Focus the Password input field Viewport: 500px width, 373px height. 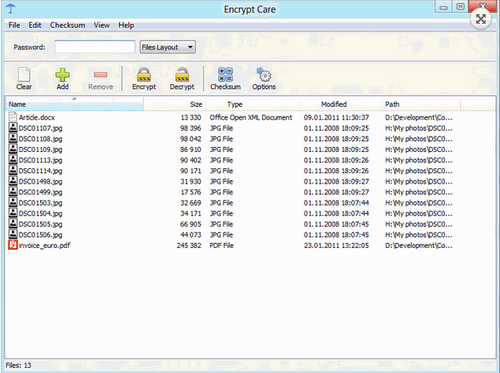[x=95, y=47]
